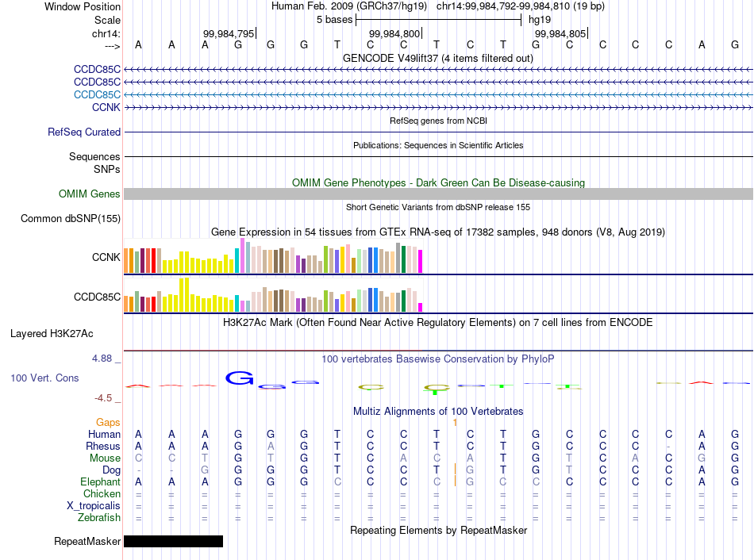Open the OMIM Genes track label
The width and height of the screenshot is (754, 560).
(89, 194)
